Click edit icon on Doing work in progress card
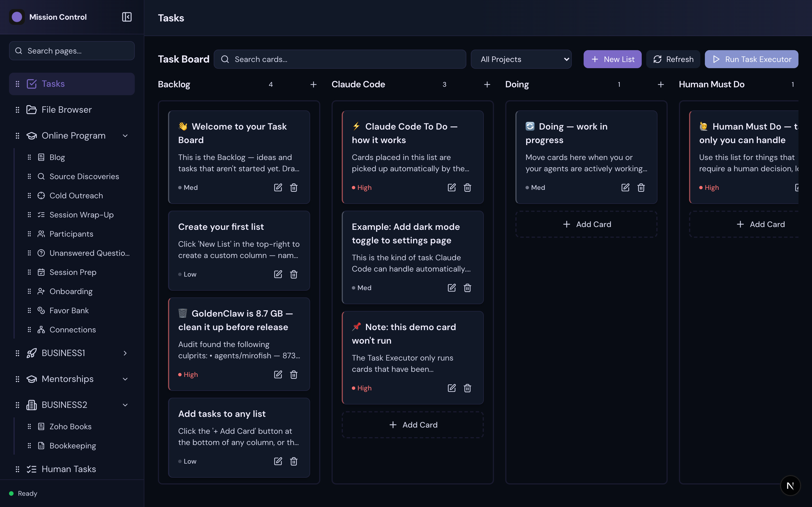 click(x=625, y=187)
